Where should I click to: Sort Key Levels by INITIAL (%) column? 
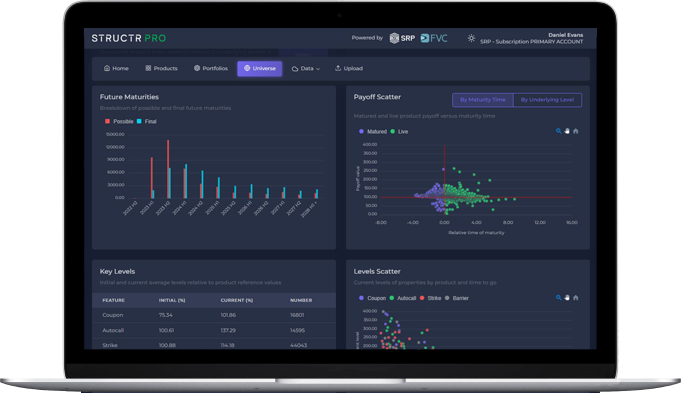pos(172,301)
